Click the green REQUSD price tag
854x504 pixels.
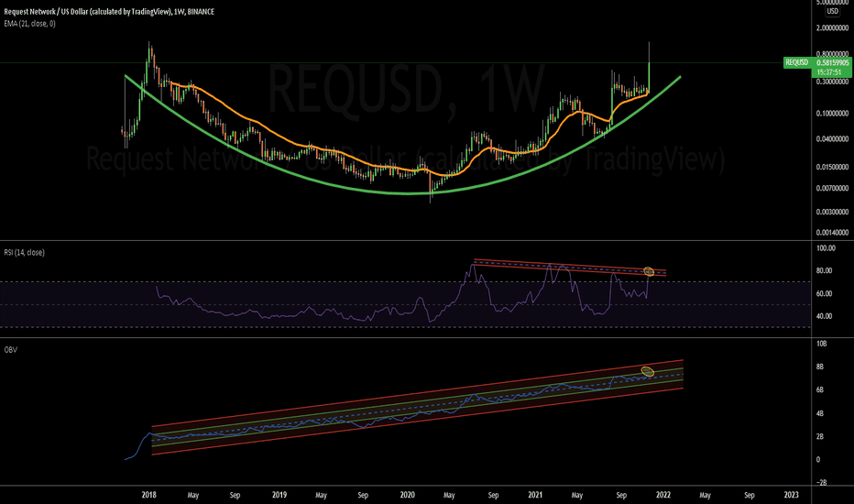point(796,62)
